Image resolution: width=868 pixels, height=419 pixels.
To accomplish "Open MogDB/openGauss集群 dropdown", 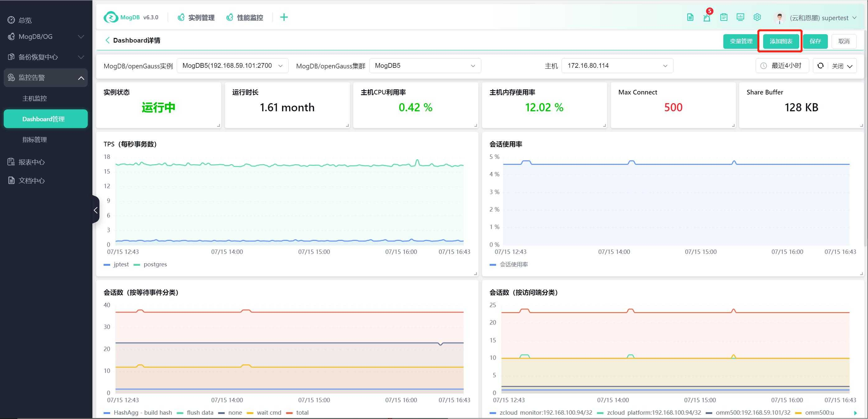I will pos(425,66).
